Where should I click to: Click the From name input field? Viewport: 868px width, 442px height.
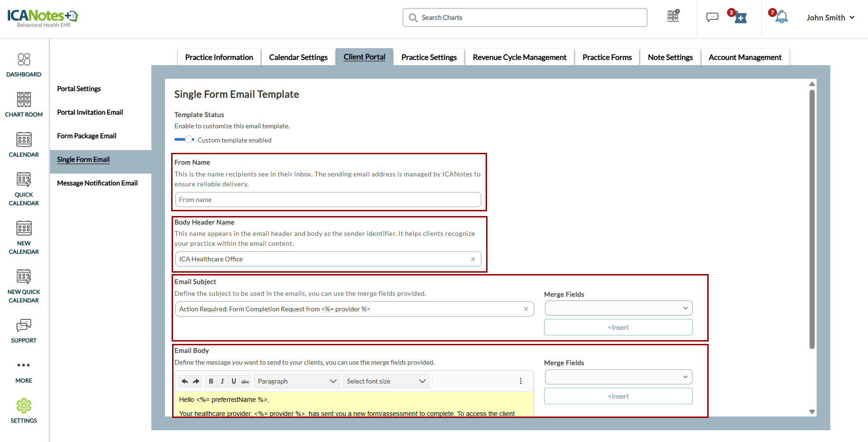pos(328,200)
